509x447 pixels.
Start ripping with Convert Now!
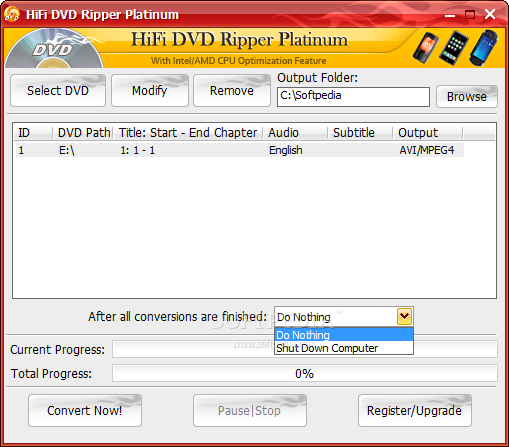(x=85, y=411)
